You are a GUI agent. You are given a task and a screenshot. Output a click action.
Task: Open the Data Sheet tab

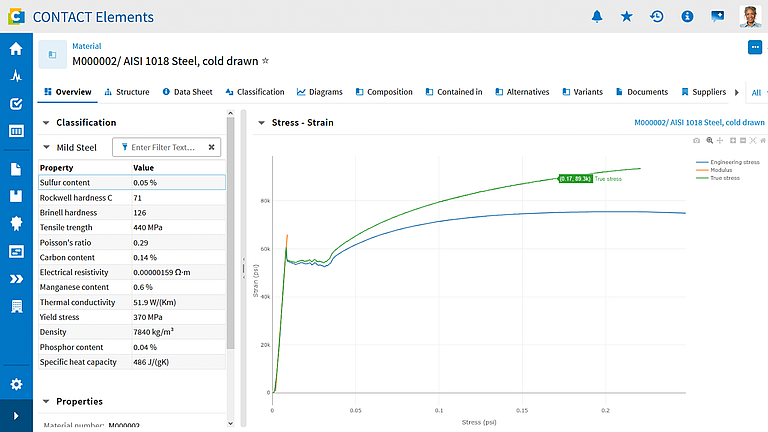point(187,92)
